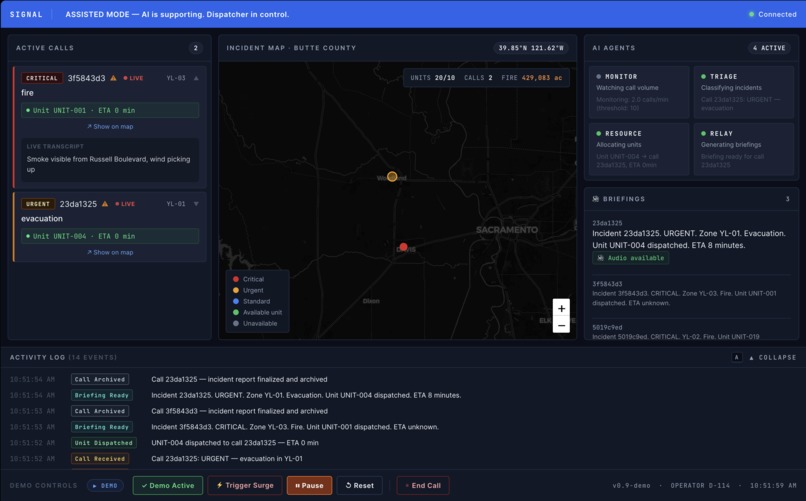This screenshot has height=501, width=806.
Task: Click the live transcript about Russell Boulevard
Action: pos(110,160)
